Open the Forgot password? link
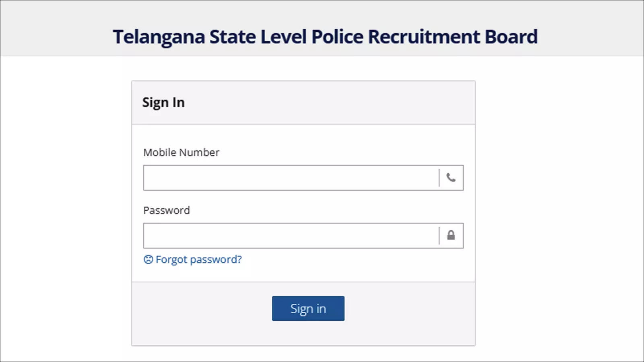Screen dimensions: 644x362 tap(193, 259)
